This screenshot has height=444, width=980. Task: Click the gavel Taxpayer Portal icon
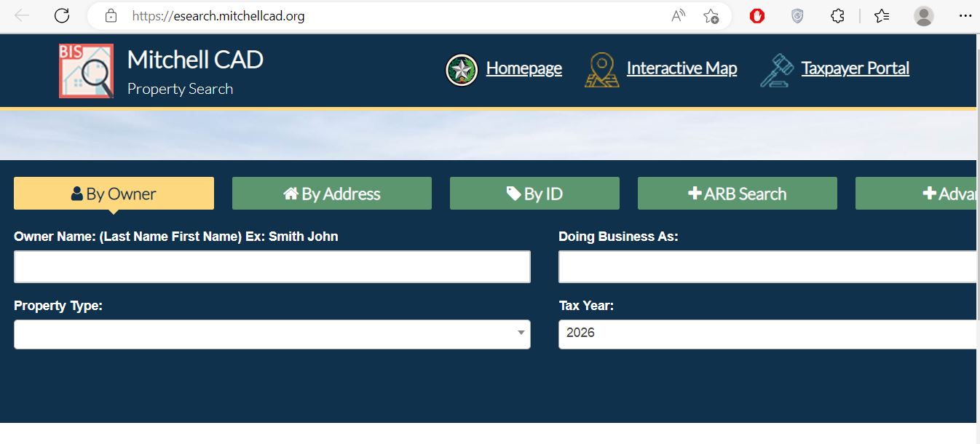click(x=777, y=70)
